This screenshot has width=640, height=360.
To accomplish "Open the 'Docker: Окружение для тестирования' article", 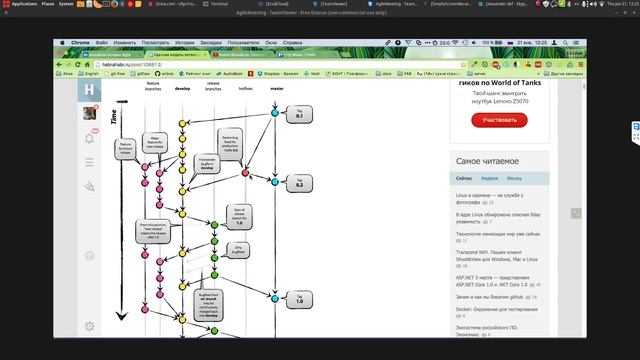I will point(497,309).
